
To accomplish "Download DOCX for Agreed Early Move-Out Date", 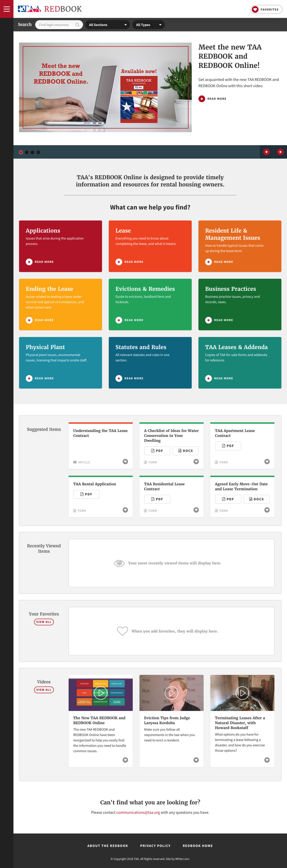I will (257, 499).
